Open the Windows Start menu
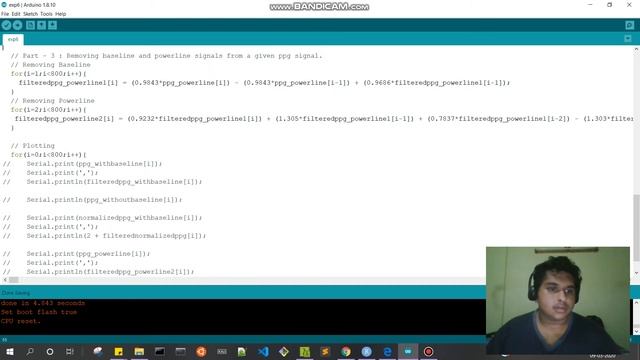This screenshot has width=640, height=360. [x=9, y=351]
